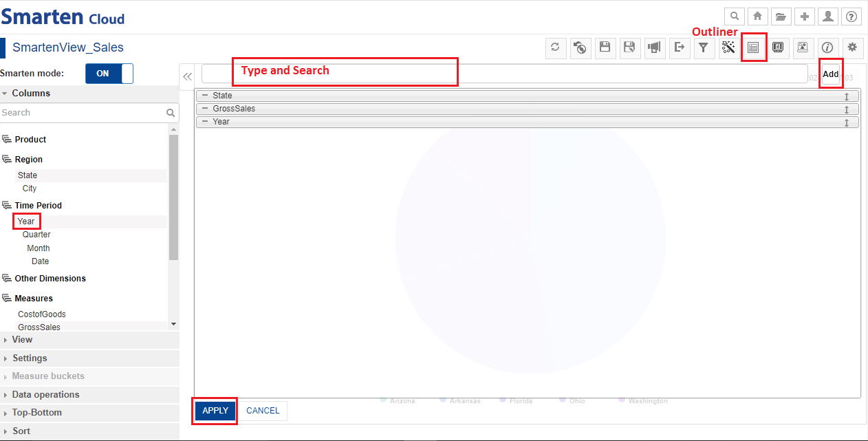Collapse the Measures group

click(7, 299)
